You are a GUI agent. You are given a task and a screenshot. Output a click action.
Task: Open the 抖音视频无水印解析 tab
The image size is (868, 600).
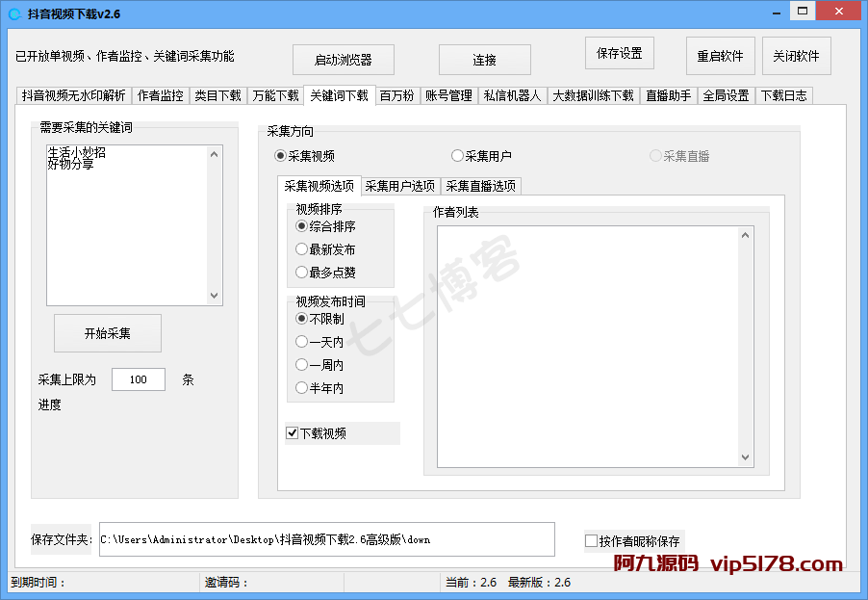pyautogui.click(x=74, y=95)
